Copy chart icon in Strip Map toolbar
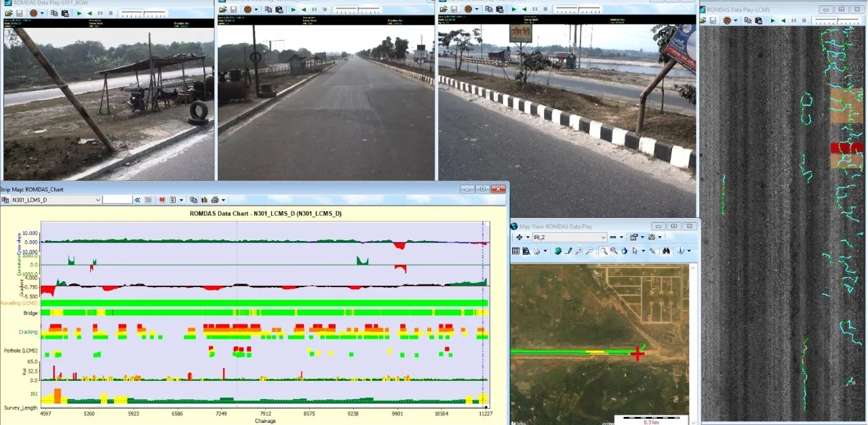This screenshot has height=425, width=868. click(x=193, y=200)
